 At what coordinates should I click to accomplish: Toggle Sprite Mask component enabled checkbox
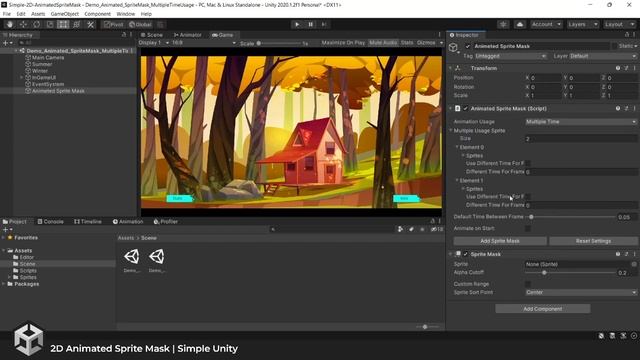point(465,254)
